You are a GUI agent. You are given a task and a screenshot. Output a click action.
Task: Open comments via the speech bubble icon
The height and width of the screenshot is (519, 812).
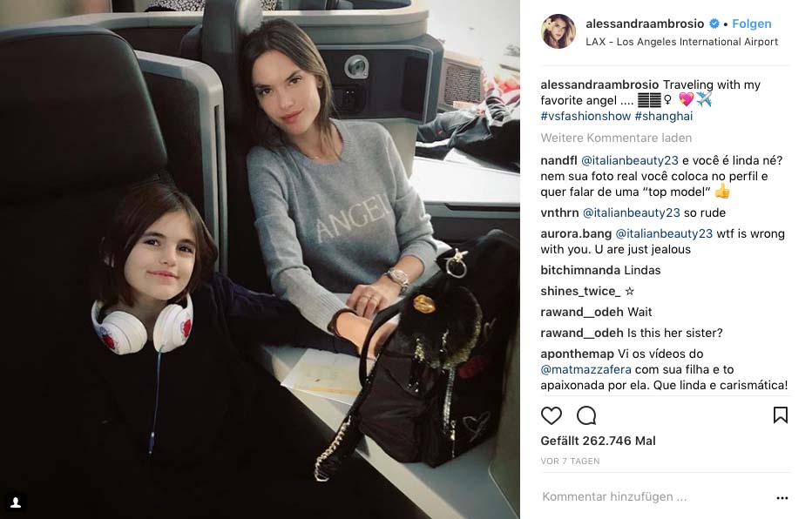pos(586,415)
